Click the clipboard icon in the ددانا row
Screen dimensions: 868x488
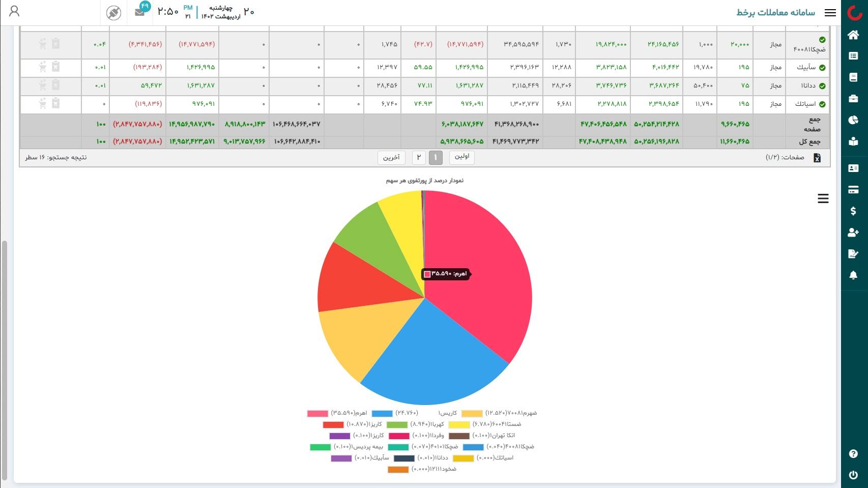point(56,85)
